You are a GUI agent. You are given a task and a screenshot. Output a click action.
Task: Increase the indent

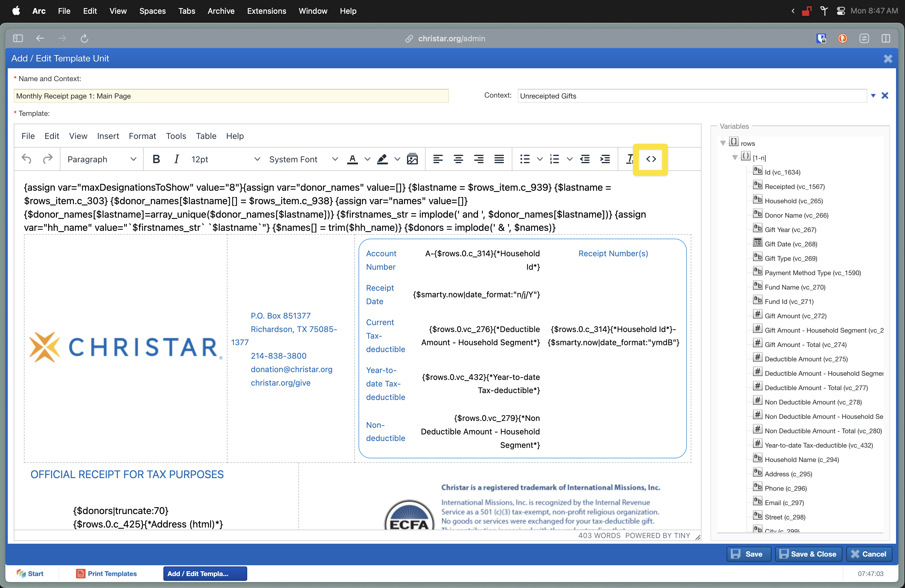click(605, 159)
